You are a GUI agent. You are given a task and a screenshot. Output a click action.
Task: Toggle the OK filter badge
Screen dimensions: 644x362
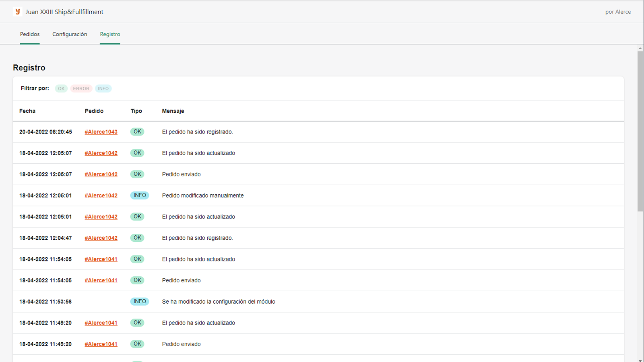(61, 88)
